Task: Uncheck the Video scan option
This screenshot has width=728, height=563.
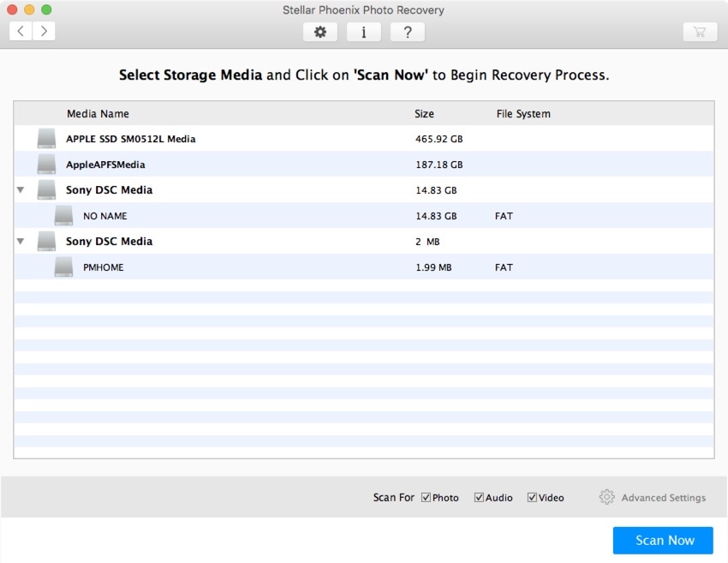Action: point(532,498)
